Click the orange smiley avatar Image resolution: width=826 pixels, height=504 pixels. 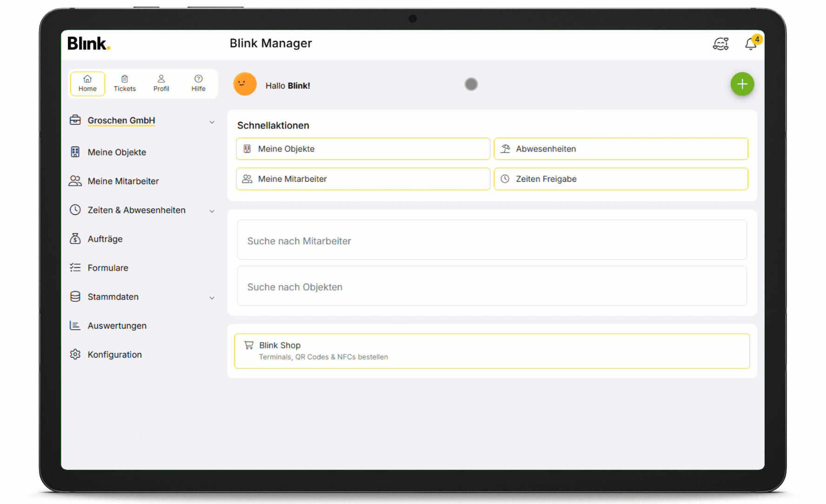point(245,84)
